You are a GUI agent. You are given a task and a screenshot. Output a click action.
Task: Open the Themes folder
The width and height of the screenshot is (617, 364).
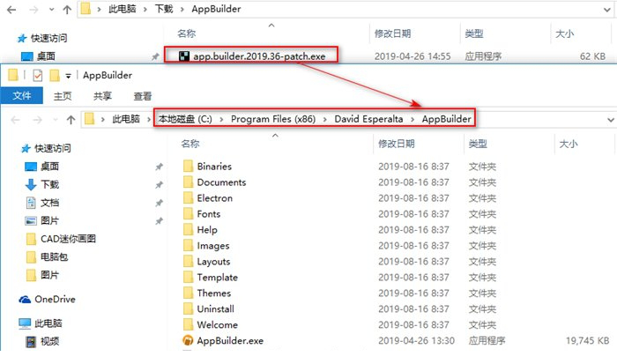point(213,293)
